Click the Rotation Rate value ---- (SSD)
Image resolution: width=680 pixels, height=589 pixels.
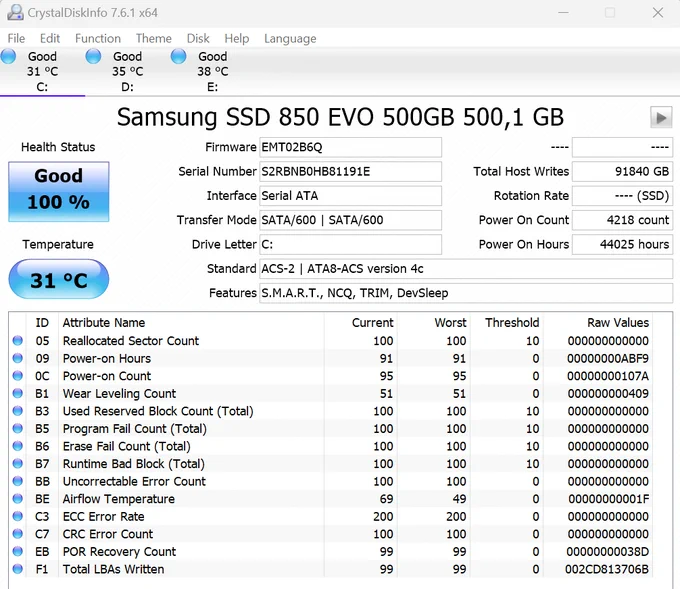pyautogui.click(x=622, y=196)
